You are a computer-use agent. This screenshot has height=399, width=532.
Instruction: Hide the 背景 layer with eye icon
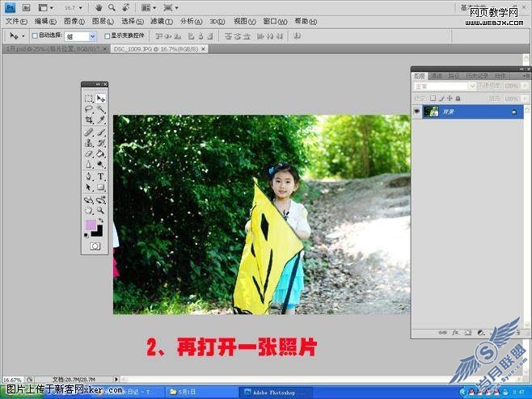point(416,111)
